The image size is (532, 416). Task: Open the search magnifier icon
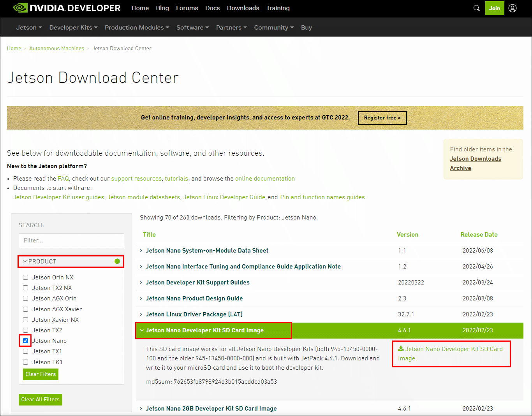[476, 8]
